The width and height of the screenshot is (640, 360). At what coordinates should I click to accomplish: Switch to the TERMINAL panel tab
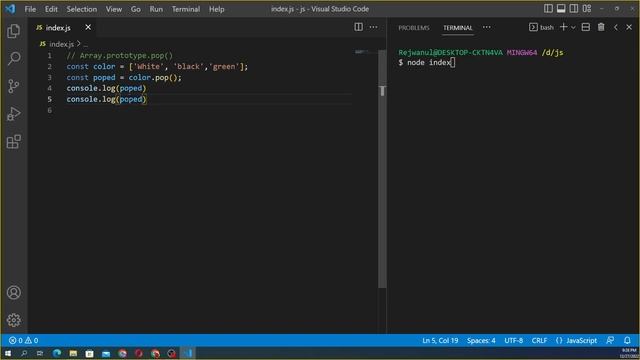click(458, 28)
